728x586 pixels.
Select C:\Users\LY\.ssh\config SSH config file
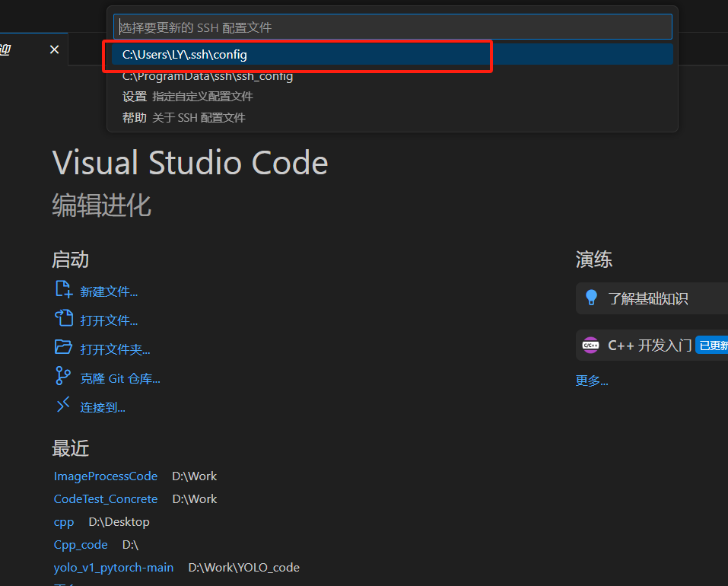click(393, 54)
